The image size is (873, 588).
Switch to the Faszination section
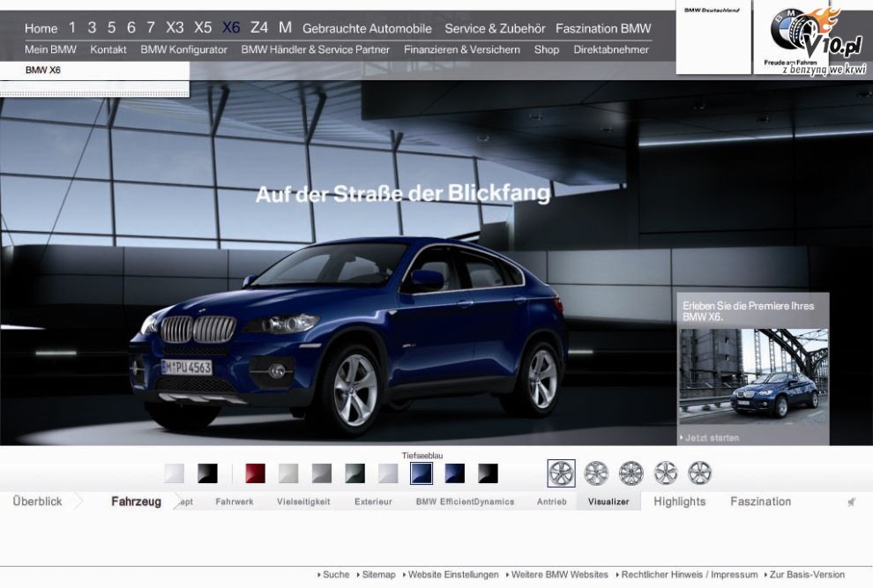[760, 501]
